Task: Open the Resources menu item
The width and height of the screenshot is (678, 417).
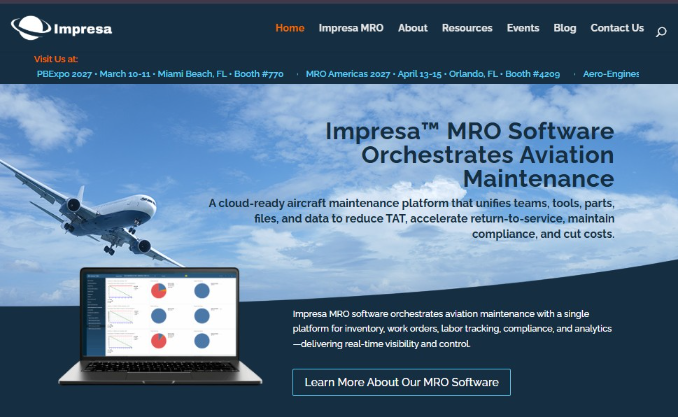Action: click(x=467, y=28)
